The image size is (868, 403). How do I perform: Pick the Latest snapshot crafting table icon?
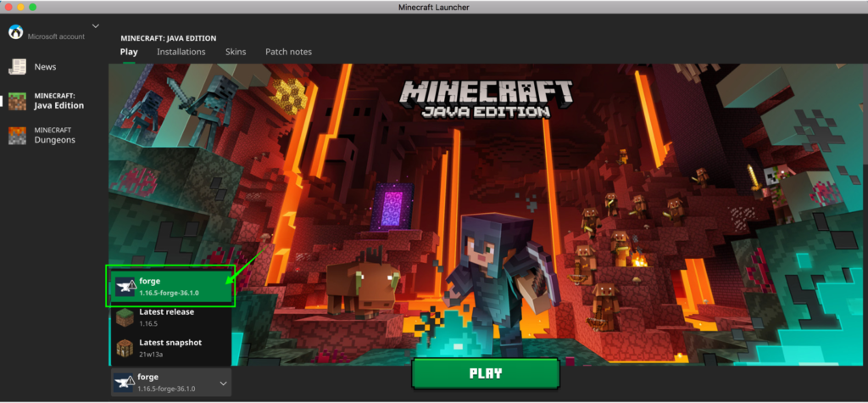click(x=125, y=348)
